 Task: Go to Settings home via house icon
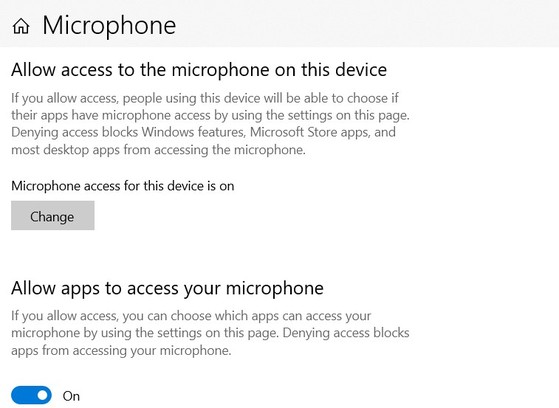[21, 26]
